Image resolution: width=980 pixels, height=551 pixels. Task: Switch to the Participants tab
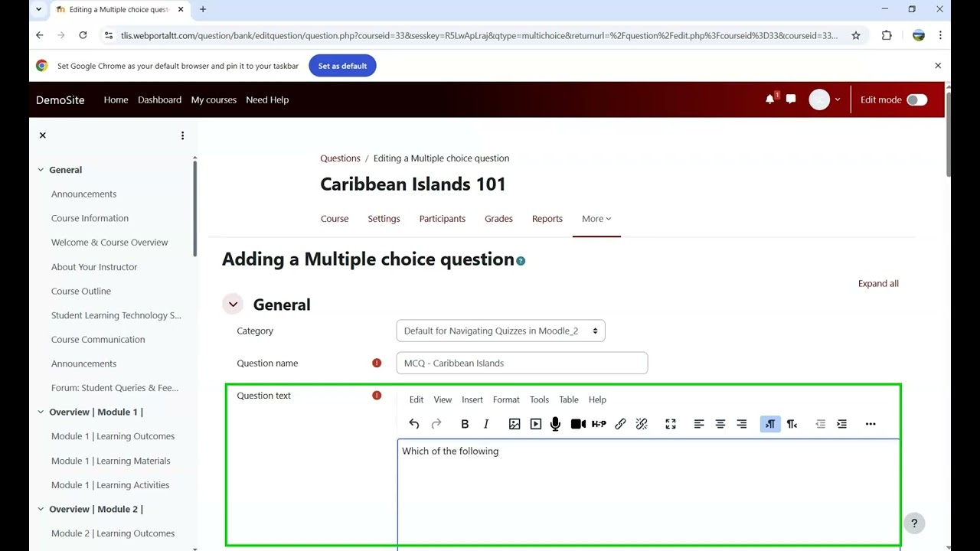click(x=443, y=219)
